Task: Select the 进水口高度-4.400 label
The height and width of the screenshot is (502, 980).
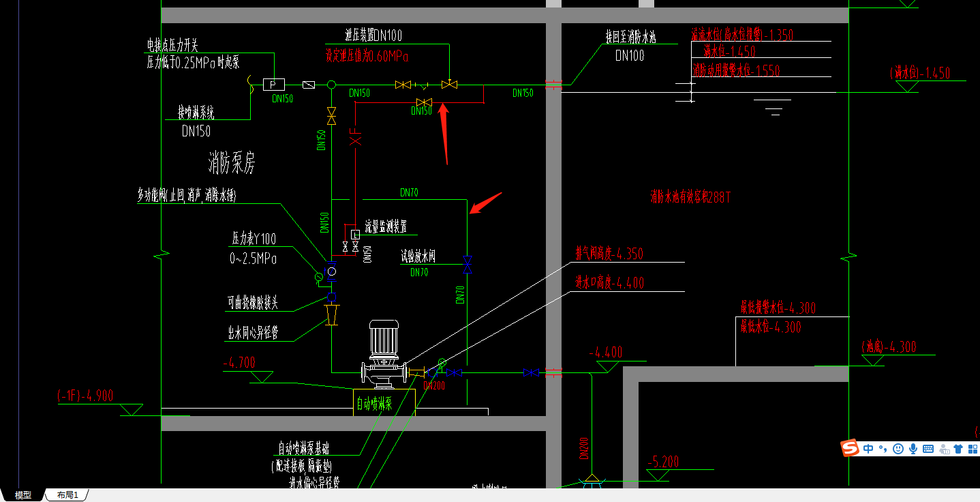Action: pyautogui.click(x=609, y=283)
